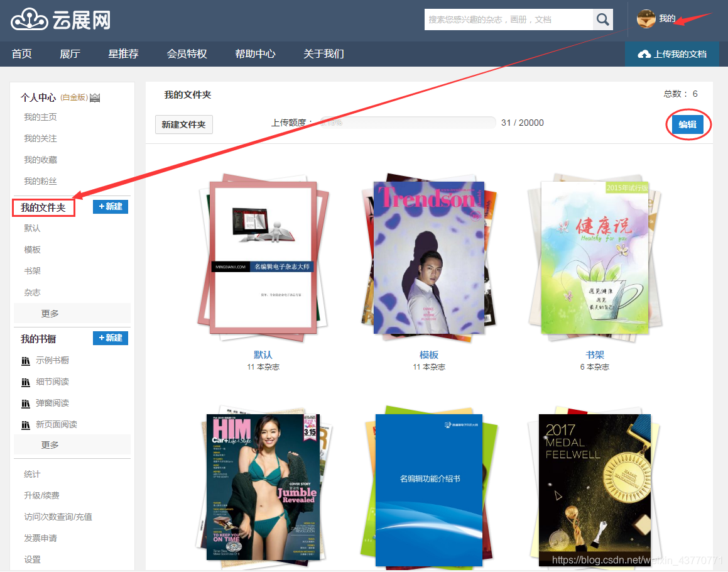
Task: Open the 模板 folder in sidebar
Action: (x=33, y=250)
